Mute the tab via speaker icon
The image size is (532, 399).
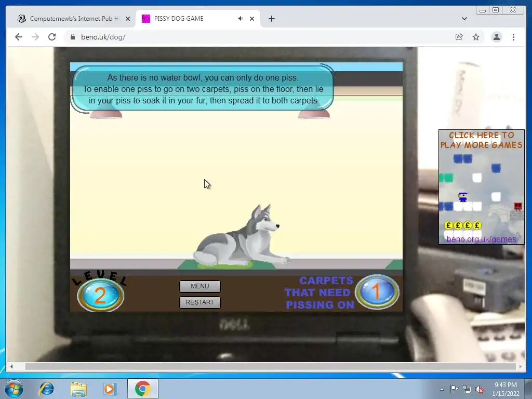pos(241,18)
